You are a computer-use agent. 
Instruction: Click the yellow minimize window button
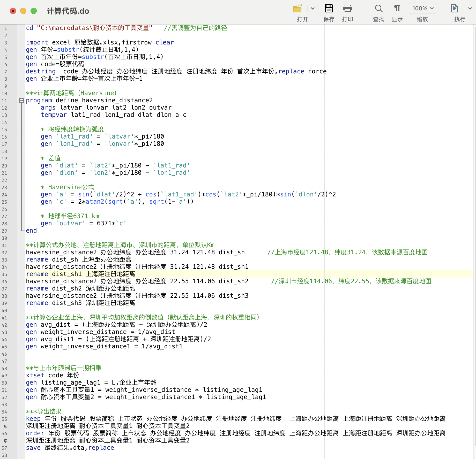(x=23, y=11)
